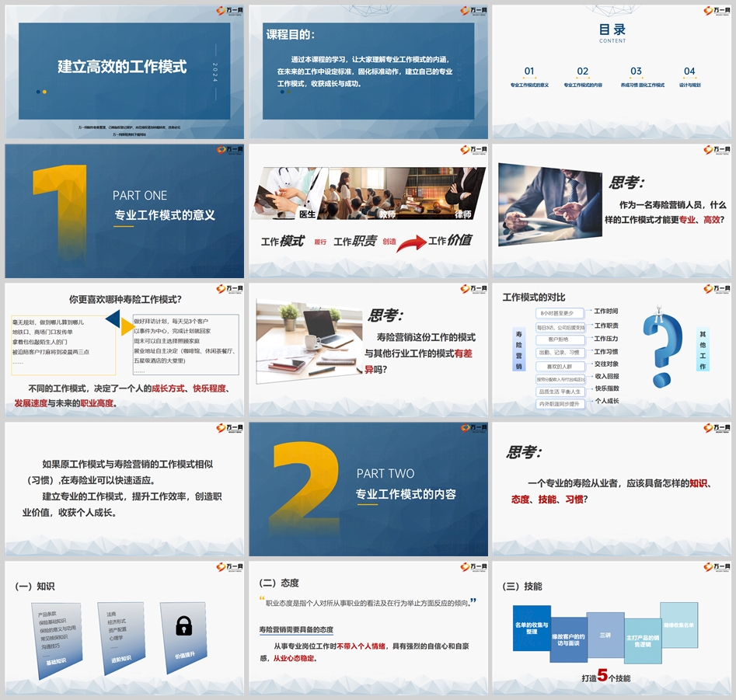Click the "主打产品的销售逻辑" skill box

[643, 641]
